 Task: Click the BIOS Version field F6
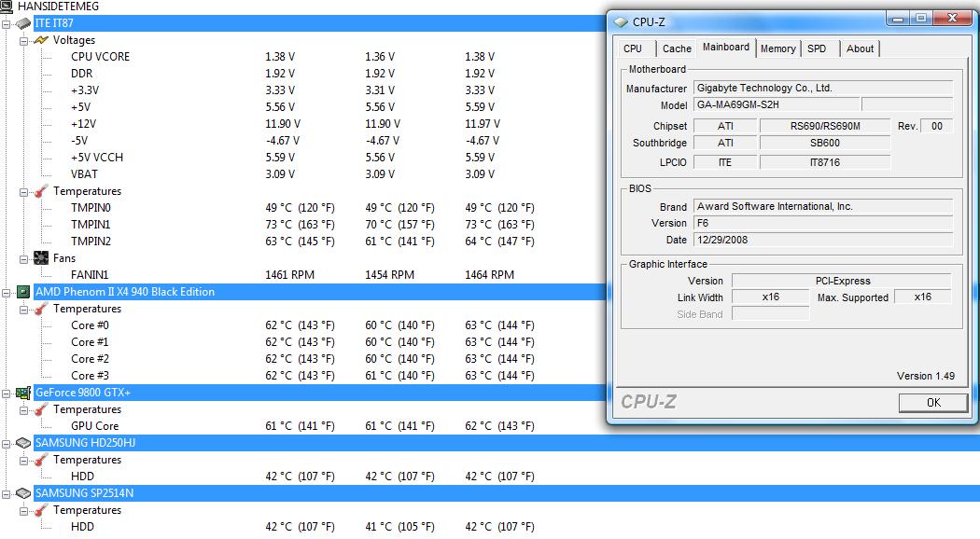point(823,223)
